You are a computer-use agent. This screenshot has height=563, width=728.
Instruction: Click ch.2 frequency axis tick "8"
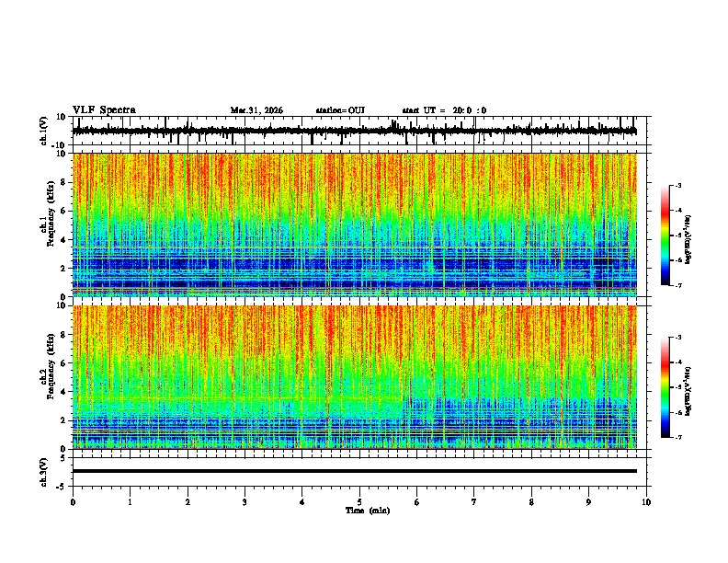(x=64, y=335)
